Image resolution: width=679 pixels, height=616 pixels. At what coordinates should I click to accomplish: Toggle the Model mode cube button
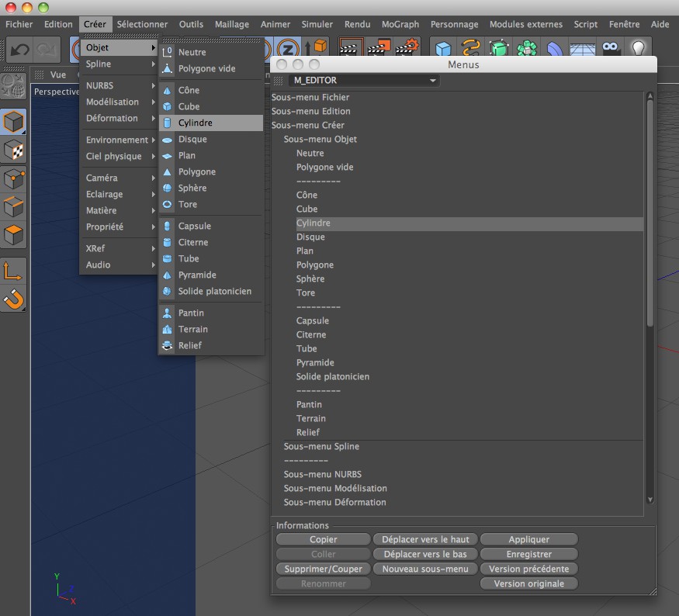[x=14, y=123]
